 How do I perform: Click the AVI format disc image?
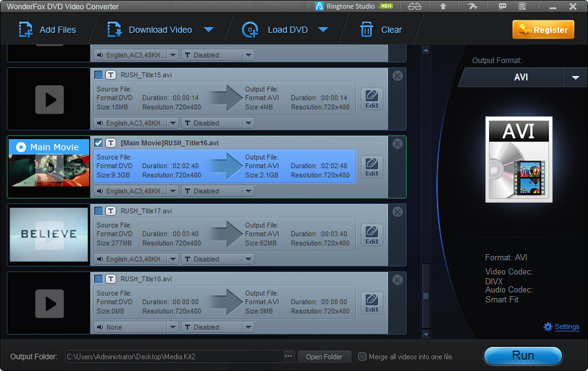pyautogui.click(x=519, y=160)
